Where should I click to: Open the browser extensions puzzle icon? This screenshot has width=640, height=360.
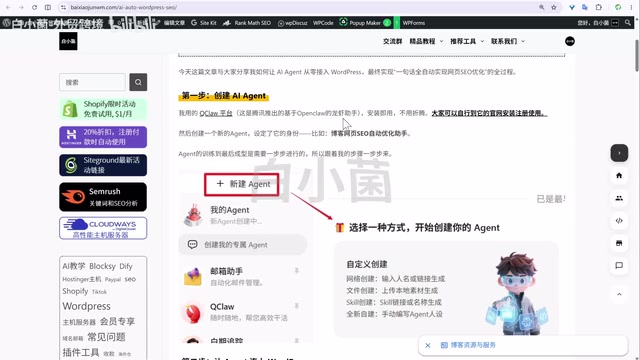[x=598, y=7]
